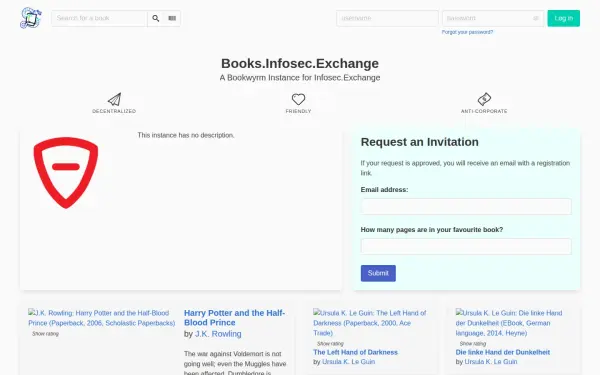Open Ursula K. Le Guin under Die linke Hand
Image resolution: width=600 pixels, height=375 pixels.
(x=491, y=362)
